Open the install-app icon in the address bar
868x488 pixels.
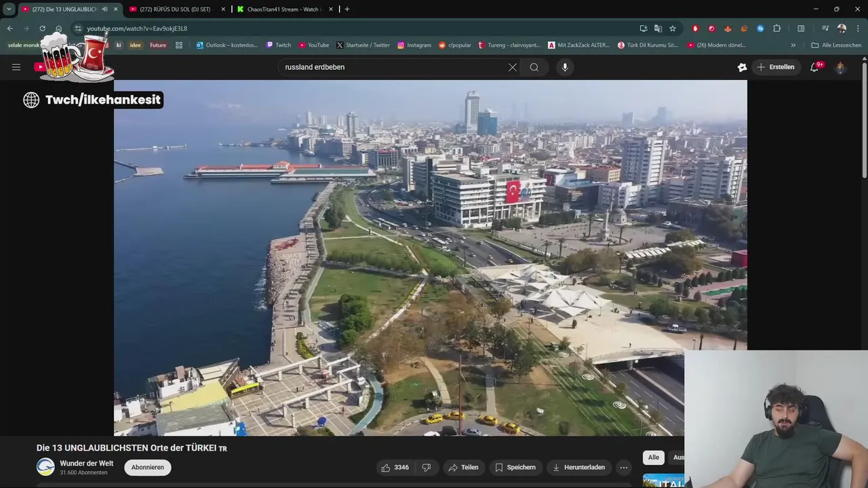point(644,28)
